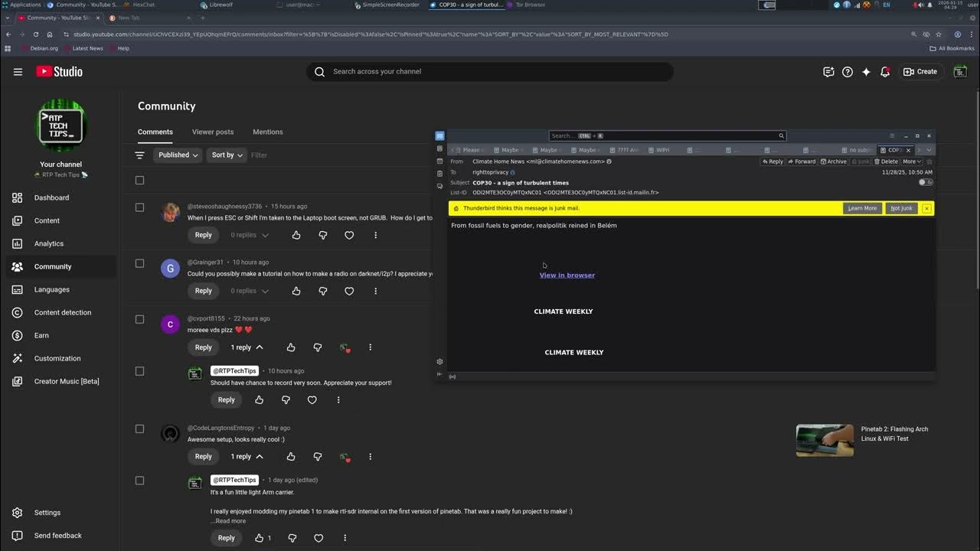This screenshot has width=980, height=551.
Task: Open the View in browser link
Action: click(x=567, y=275)
